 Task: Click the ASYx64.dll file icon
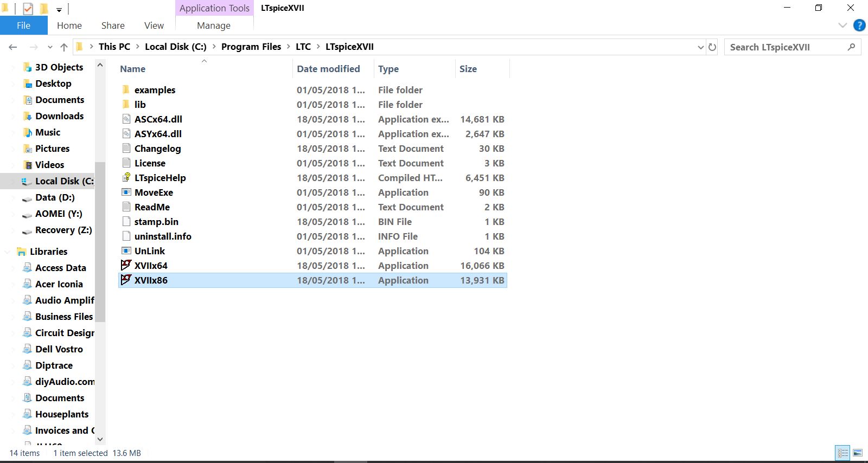click(x=126, y=133)
